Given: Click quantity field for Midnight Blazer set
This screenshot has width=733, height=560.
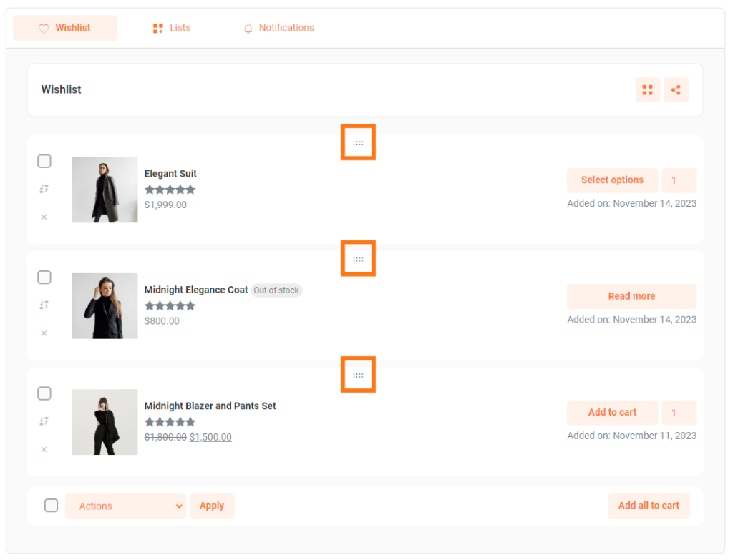Looking at the screenshot, I should pyautogui.click(x=679, y=413).
